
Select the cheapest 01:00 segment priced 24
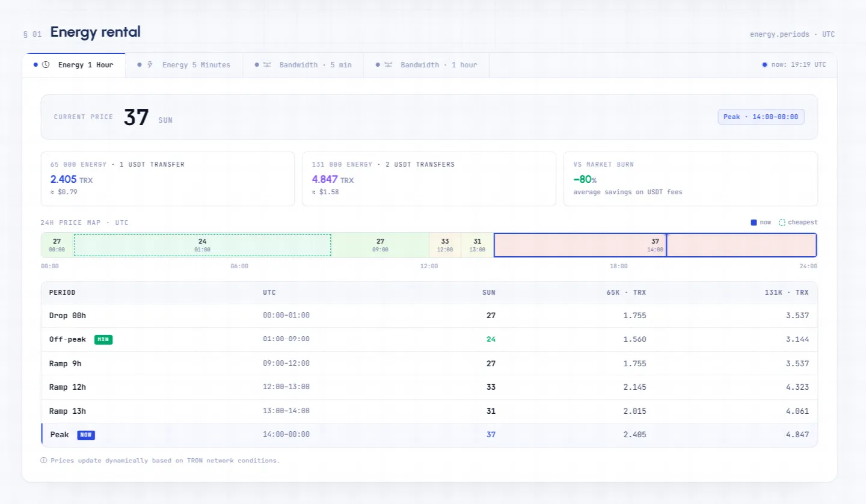tap(203, 245)
